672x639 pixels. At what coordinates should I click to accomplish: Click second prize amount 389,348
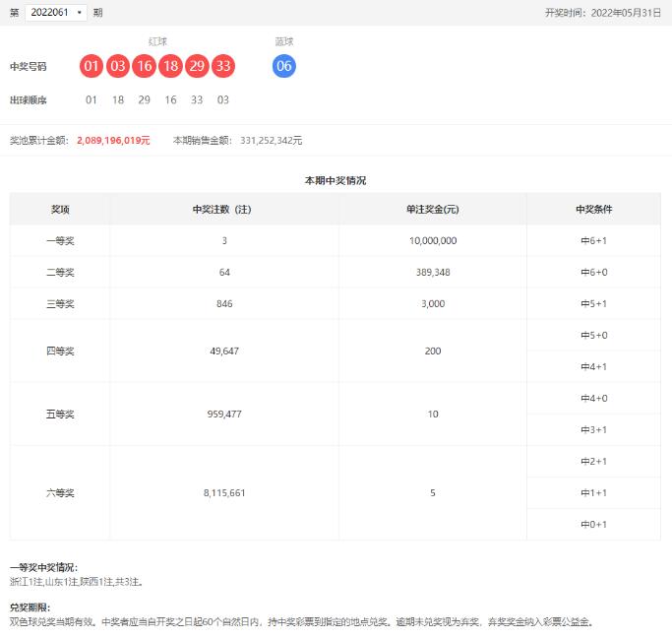(x=433, y=273)
